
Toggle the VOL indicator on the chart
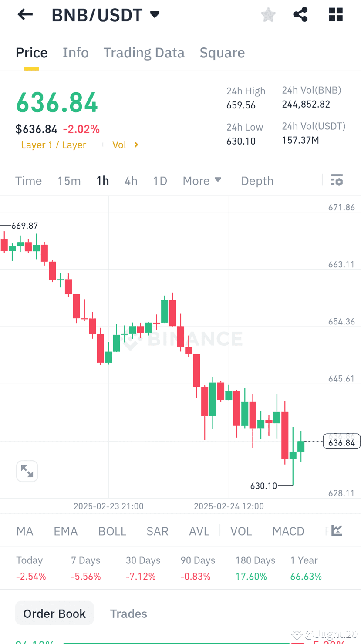coord(241,531)
